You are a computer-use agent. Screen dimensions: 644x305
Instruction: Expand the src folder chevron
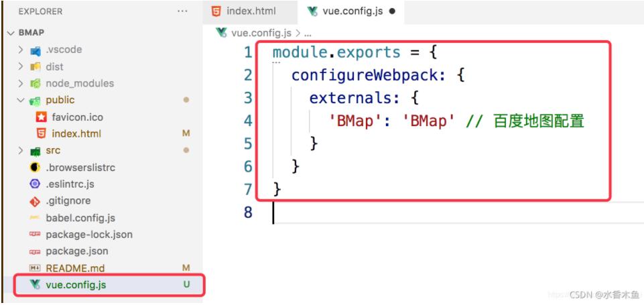[x=21, y=151]
